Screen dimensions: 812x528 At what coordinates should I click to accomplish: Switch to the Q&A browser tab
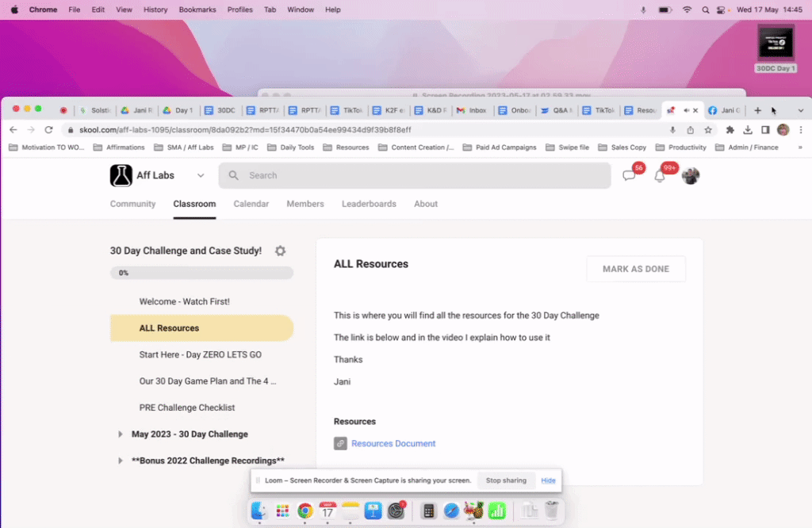(557, 110)
